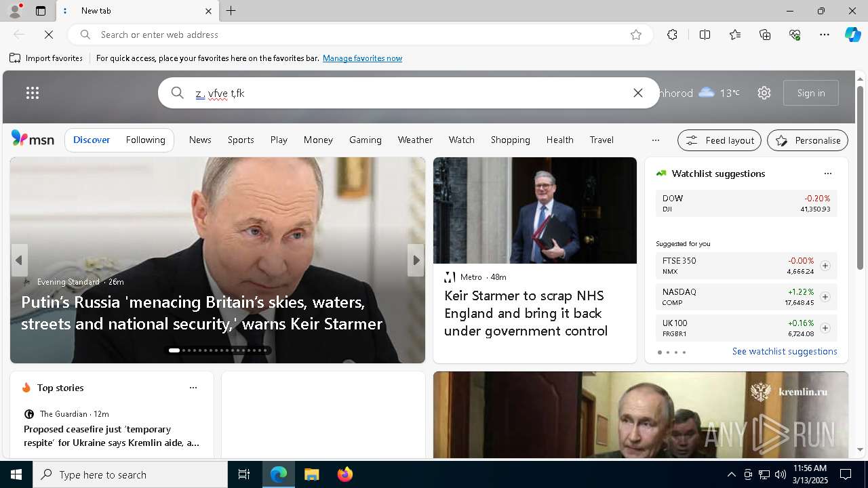Open Favorites list icon
This screenshot has height=488, width=868.
pos(735,35)
